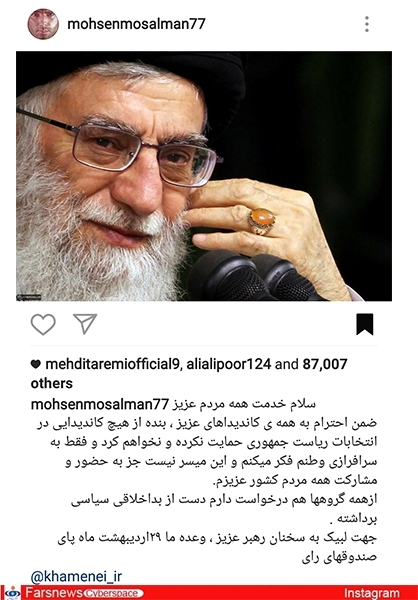Click mohsenmosalman77 username in the header
Viewport: 418px width, 600px height.
pos(136,24)
